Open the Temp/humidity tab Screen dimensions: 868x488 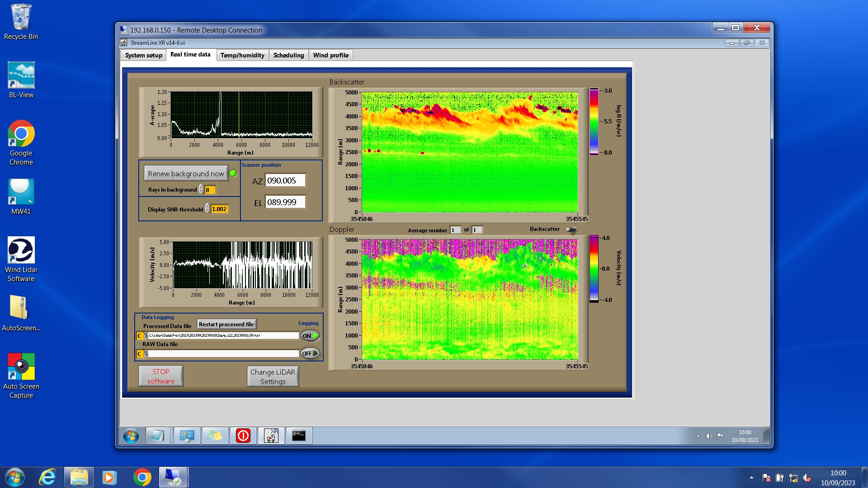tap(242, 55)
